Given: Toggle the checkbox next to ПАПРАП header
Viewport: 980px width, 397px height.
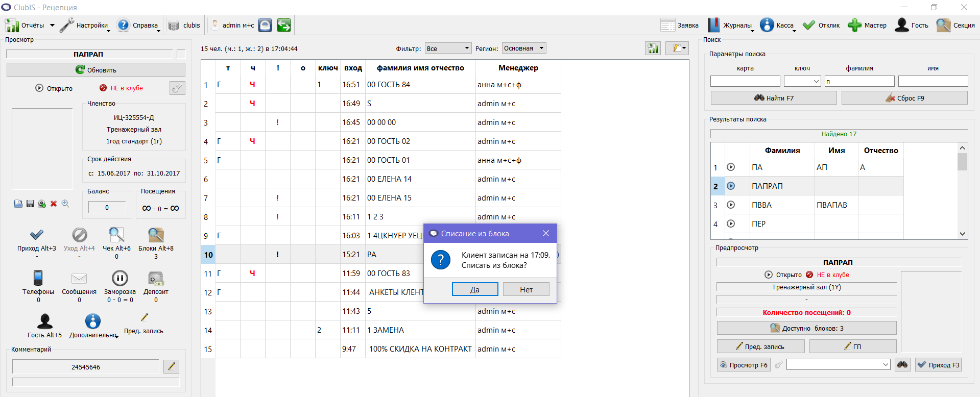Looking at the screenshot, I should click(x=181, y=54).
